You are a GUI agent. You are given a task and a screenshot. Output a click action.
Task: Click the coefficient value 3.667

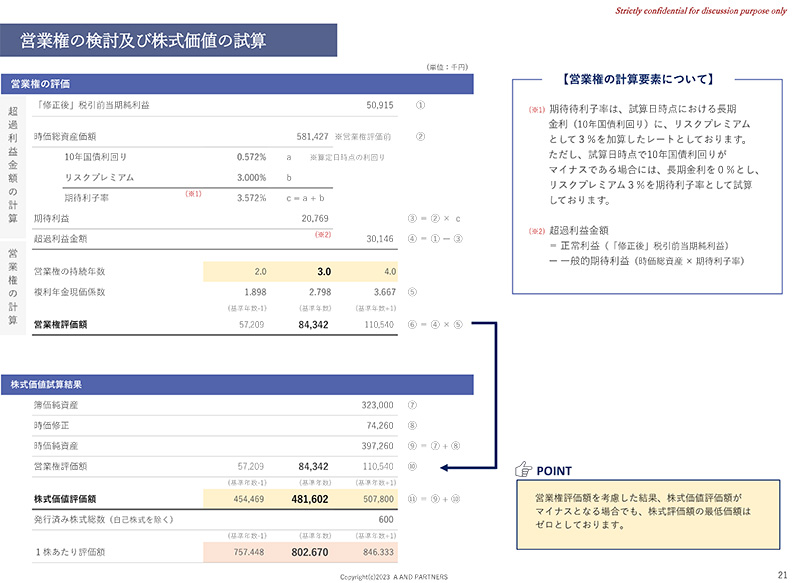point(385,292)
